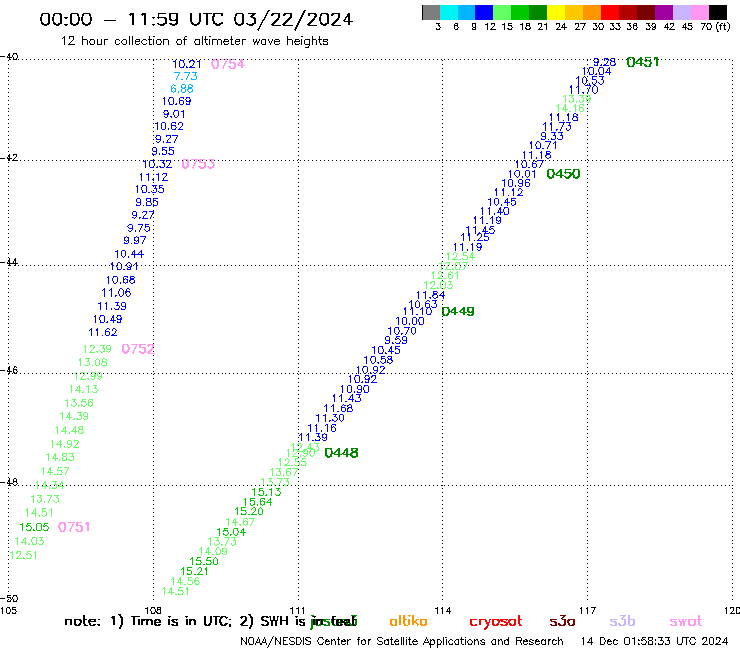Click the wave height value 14.92
This screenshot has height=650, width=740.
[65, 444]
